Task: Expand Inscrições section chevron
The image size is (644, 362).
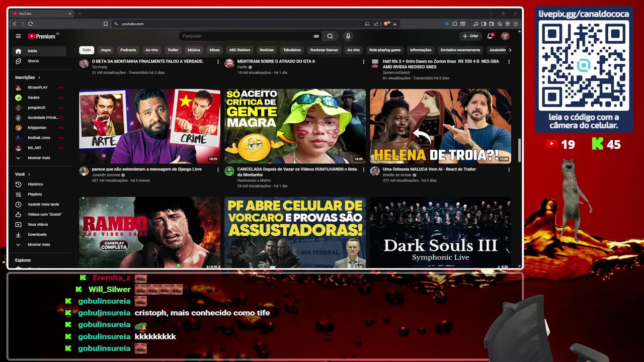Action: pyautogui.click(x=39, y=77)
